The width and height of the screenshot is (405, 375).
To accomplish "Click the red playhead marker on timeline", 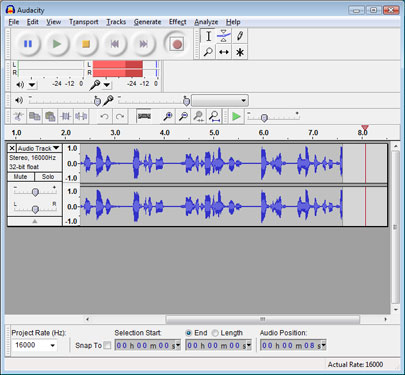I will pos(365,128).
